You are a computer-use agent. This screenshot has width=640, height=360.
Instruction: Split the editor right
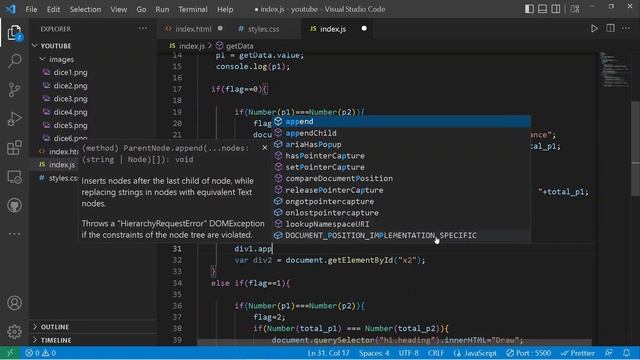[610, 28]
